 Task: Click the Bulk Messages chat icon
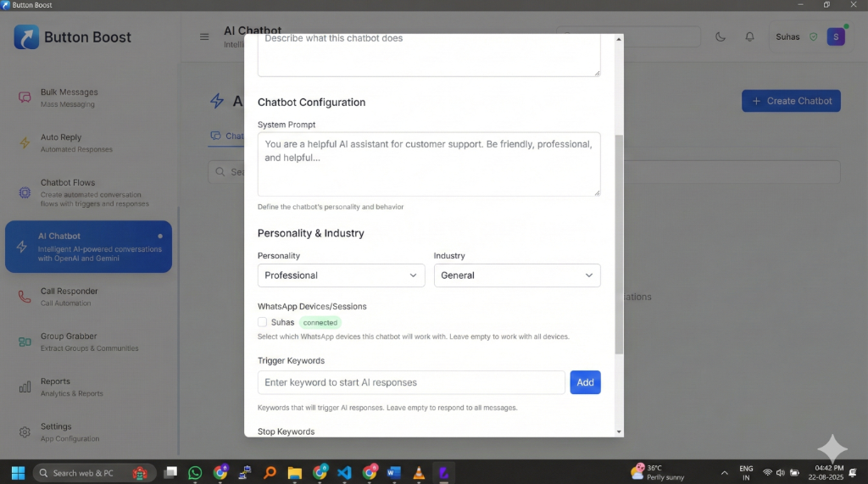tap(25, 98)
